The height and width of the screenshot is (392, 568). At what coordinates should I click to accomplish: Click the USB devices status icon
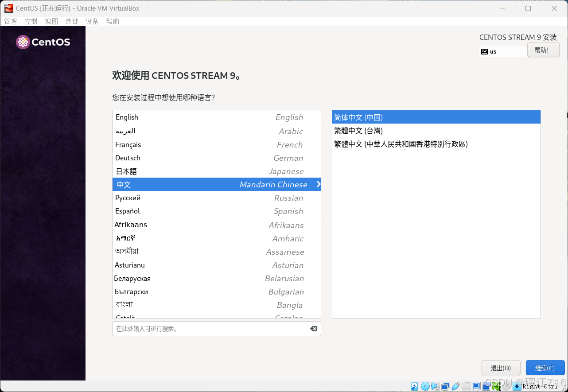tap(455, 386)
